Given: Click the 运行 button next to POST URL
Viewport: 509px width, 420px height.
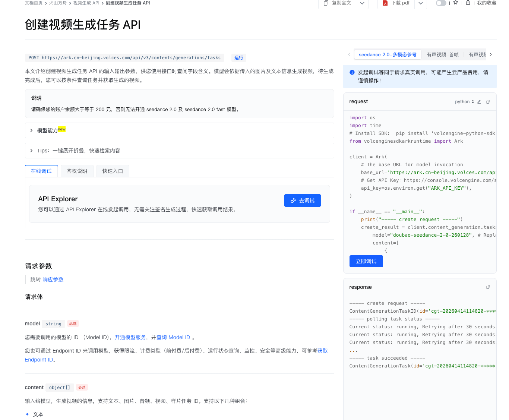Looking at the screenshot, I should click(x=239, y=58).
